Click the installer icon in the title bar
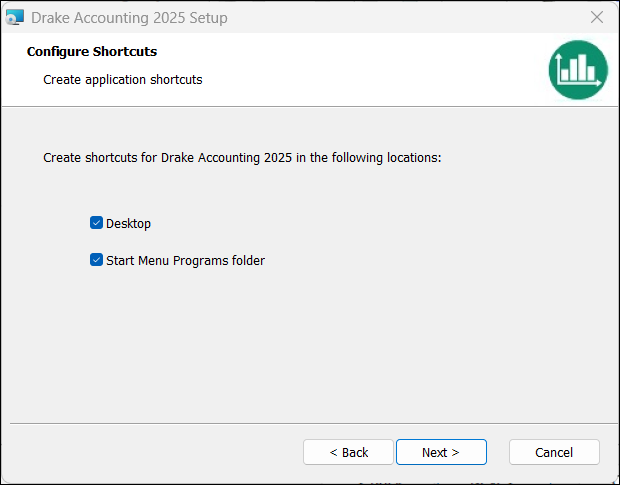Image resolution: width=620 pixels, height=485 pixels. (15, 17)
